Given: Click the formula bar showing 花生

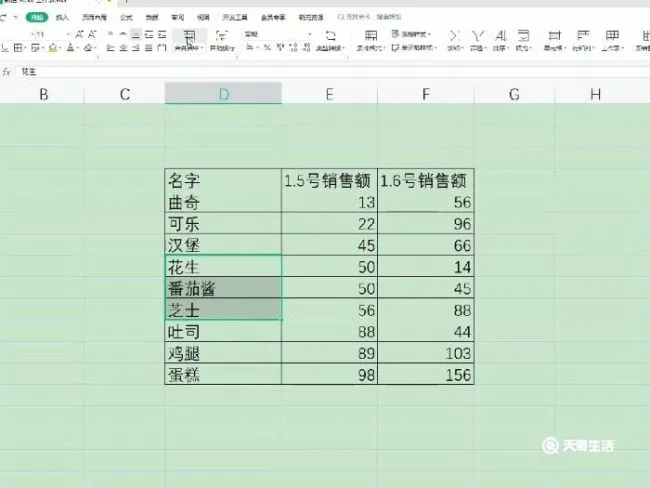Looking at the screenshot, I should pyautogui.click(x=332, y=72).
